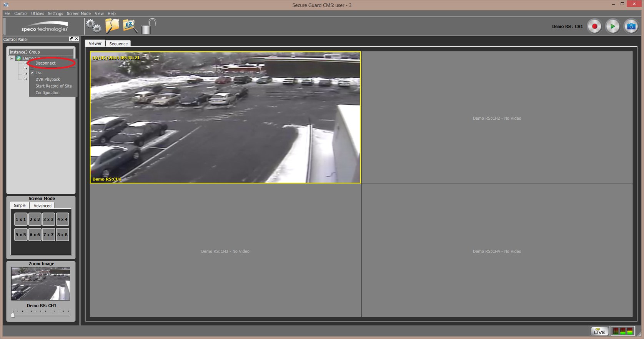Close the Control Panel pane
Screen dimensions: 644x339
(x=77, y=39)
